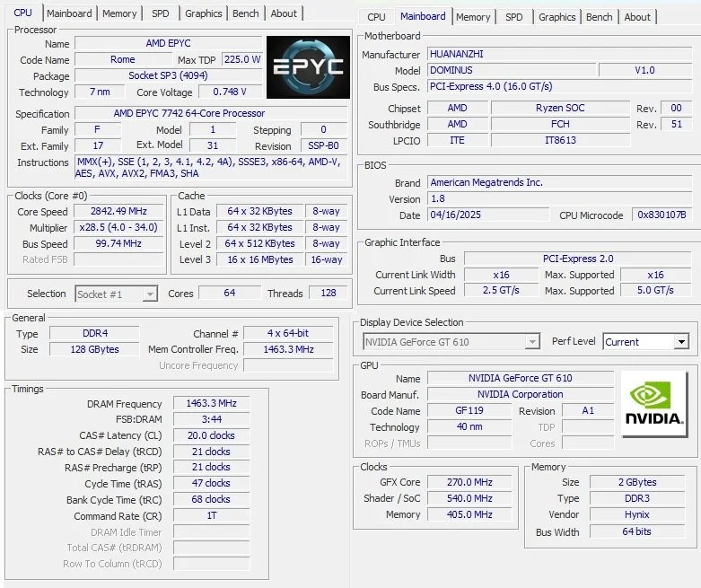Image resolution: width=701 pixels, height=588 pixels.
Task: Open the Socket #1 selection dropdown
Action: [117, 294]
